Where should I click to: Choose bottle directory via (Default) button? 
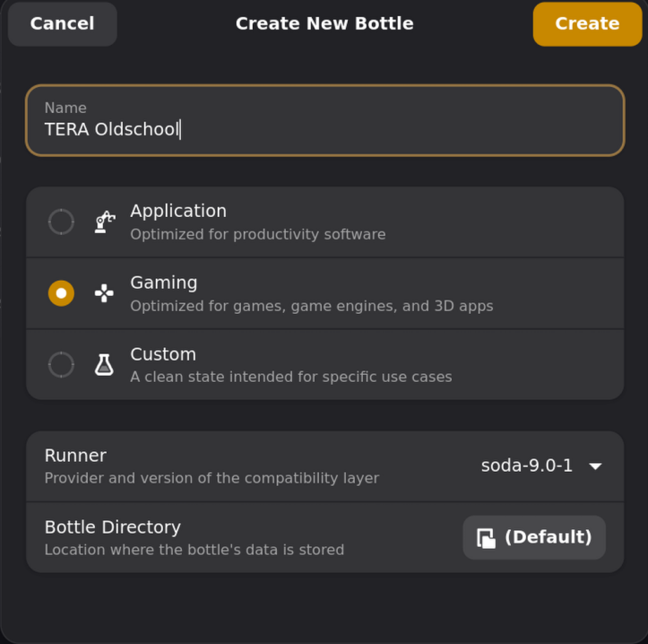click(x=534, y=537)
